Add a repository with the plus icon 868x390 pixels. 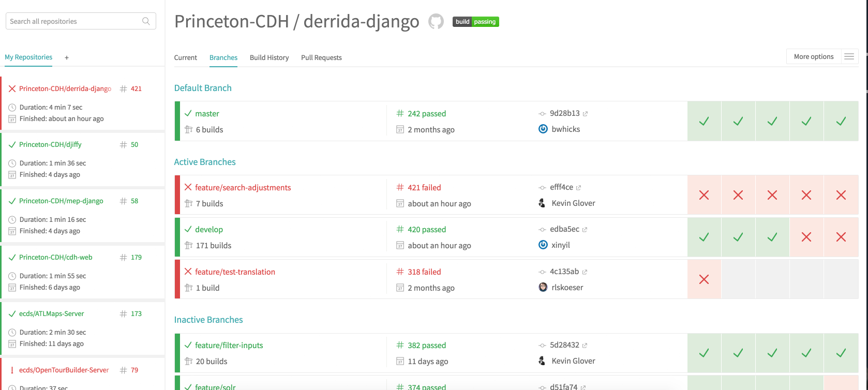coord(67,58)
